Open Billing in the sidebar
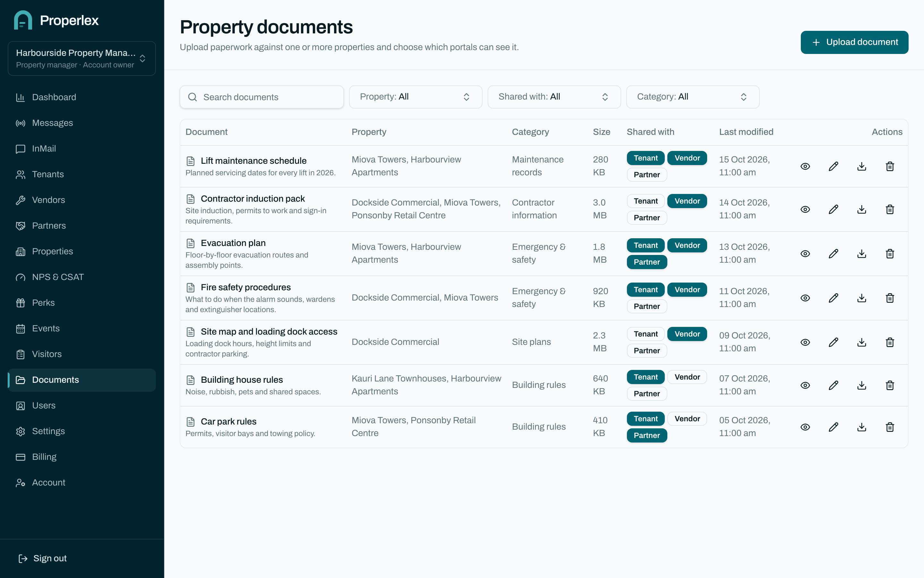This screenshot has height=578, width=924. [82, 457]
